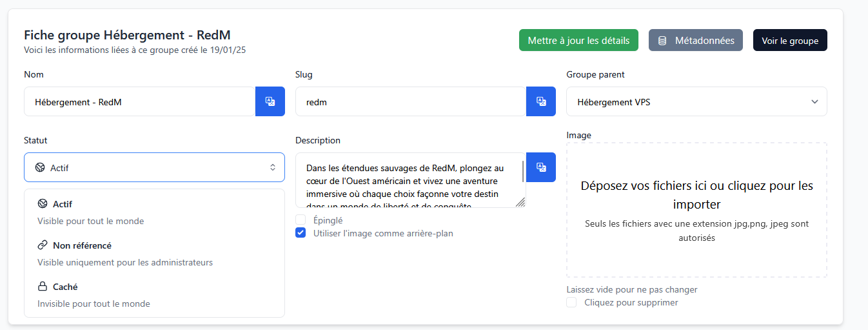This screenshot has width=868, height=330.
Task: Click the translate icon beside Nom field
Action: pyautogui.click(x=270, y=101)
